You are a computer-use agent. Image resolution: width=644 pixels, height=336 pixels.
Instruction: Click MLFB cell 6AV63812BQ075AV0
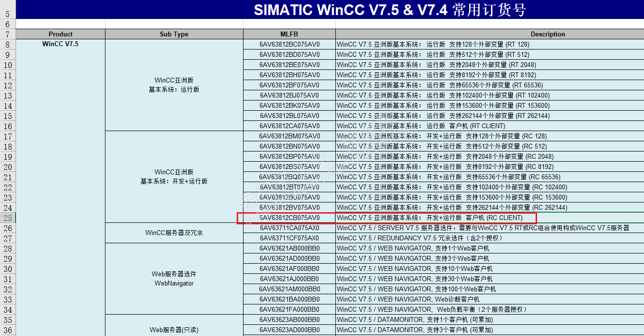(x=289, y=177)
